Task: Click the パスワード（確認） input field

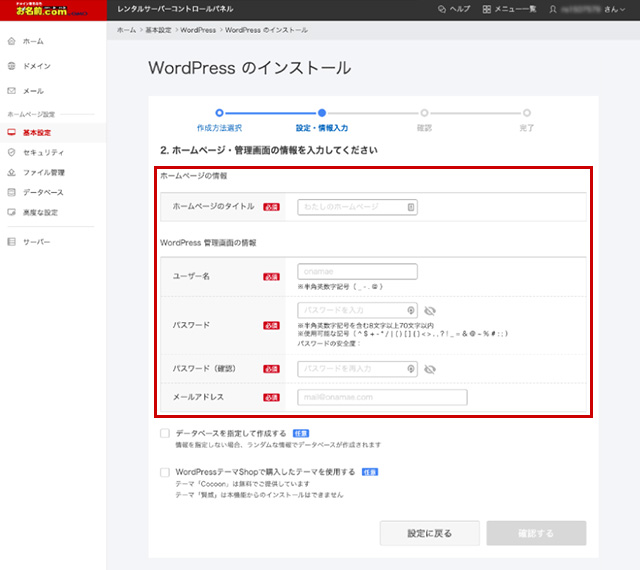Action: click(357, 369)
